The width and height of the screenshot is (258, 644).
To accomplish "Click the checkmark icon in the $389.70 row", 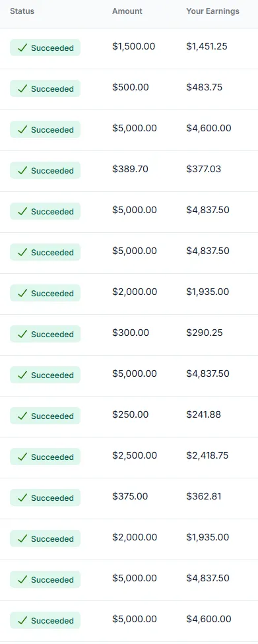I will [22, 170].
